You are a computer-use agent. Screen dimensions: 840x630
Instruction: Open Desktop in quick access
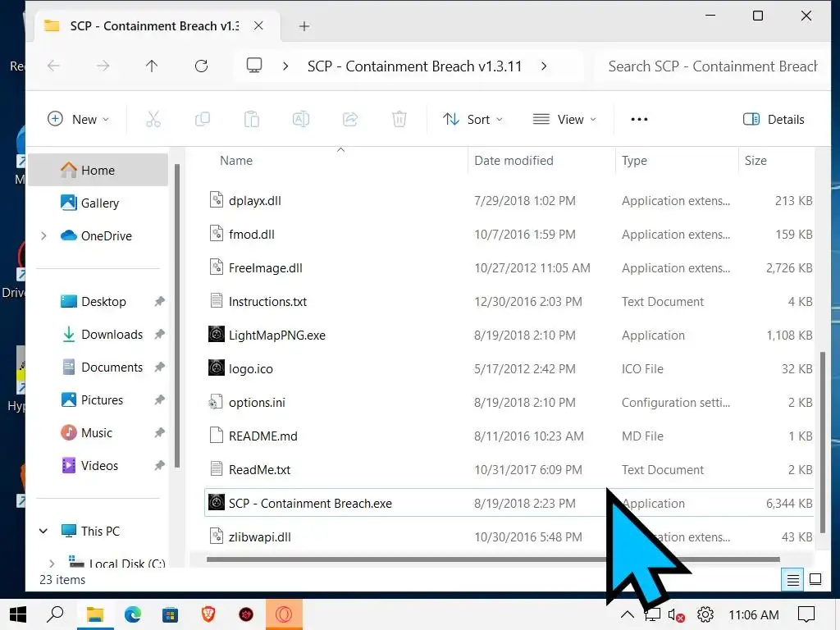pos(103,302)
